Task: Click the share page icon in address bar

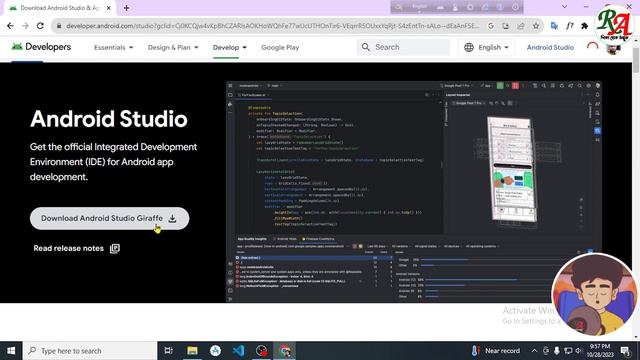Action: tap(520, 26)
